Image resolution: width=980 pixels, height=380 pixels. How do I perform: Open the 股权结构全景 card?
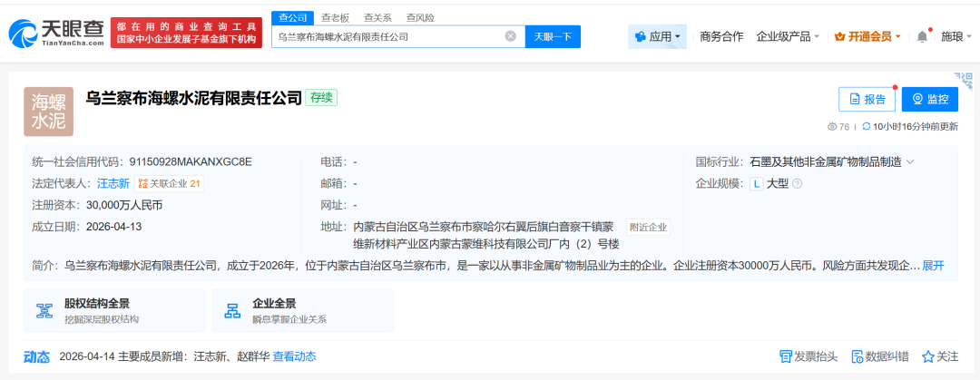coord(115,311)
